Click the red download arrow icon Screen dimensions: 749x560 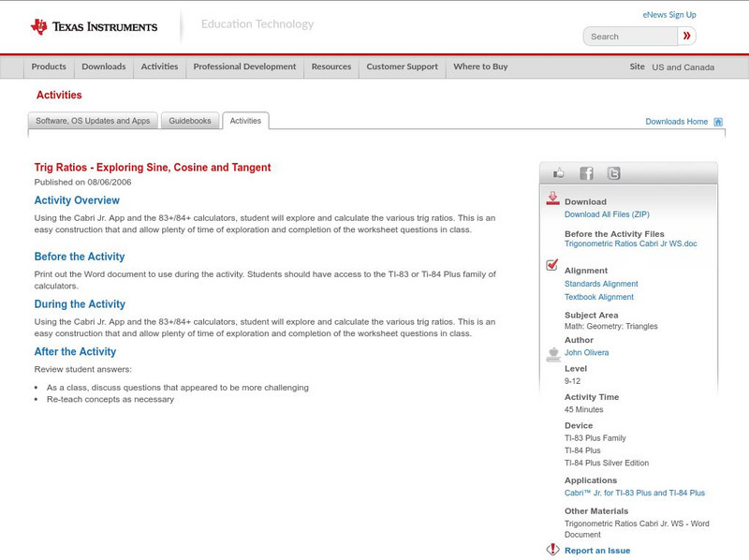552,199
